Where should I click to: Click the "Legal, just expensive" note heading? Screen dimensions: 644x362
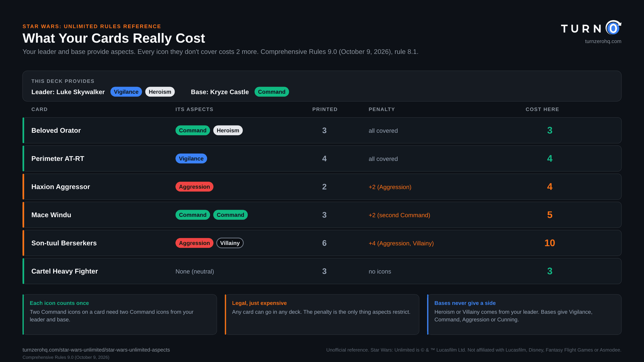click(x=259, y=303)
